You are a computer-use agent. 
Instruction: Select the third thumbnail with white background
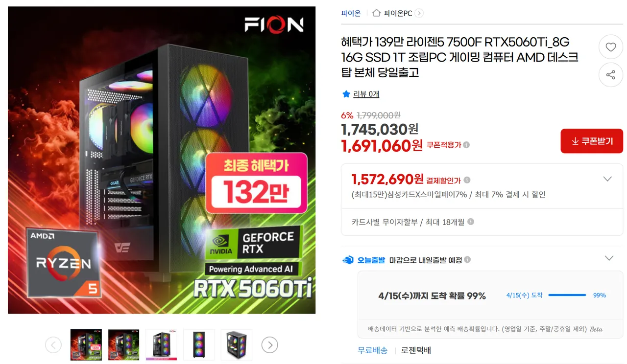pyautogui.click(x=161, y=345)
